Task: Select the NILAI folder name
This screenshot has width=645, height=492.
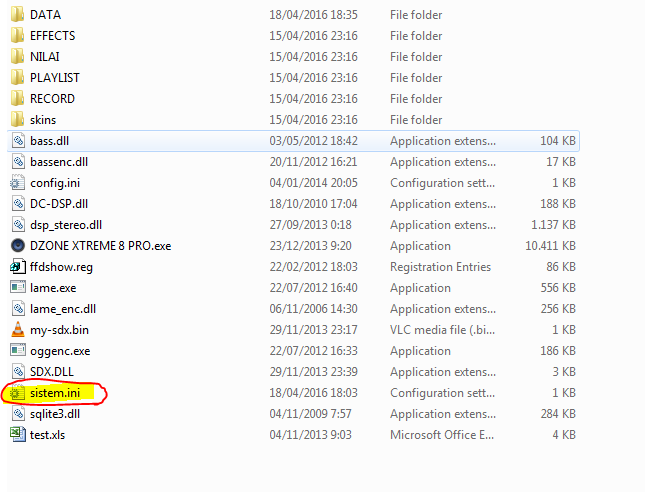Action: [x=45, y=57]
